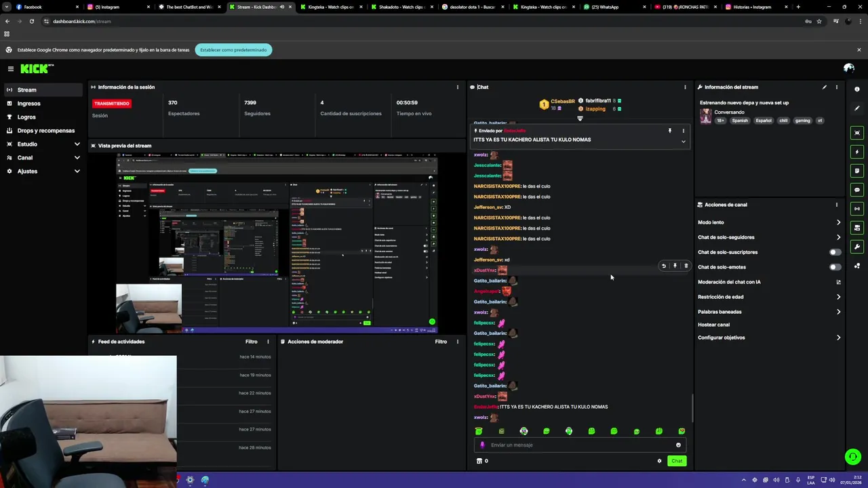Expand Chat de solo-seguidores options
868x488 pixels.
(838, 237)
